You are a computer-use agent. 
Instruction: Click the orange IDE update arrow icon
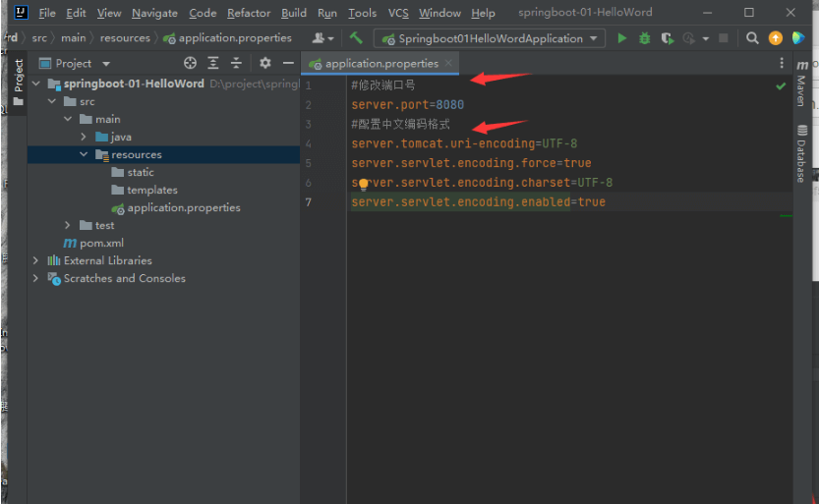(x=776, y=38)
